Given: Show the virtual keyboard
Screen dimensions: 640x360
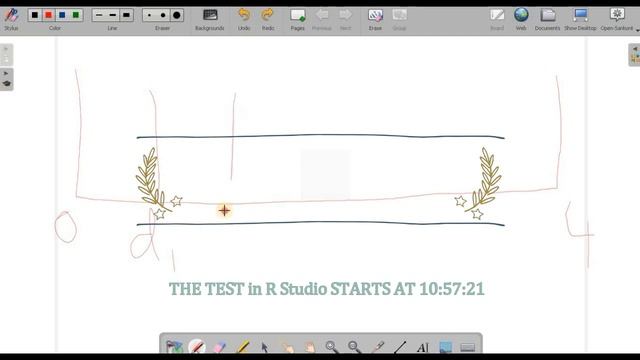Looking at the screenshot, I should [x=468, y=347].
